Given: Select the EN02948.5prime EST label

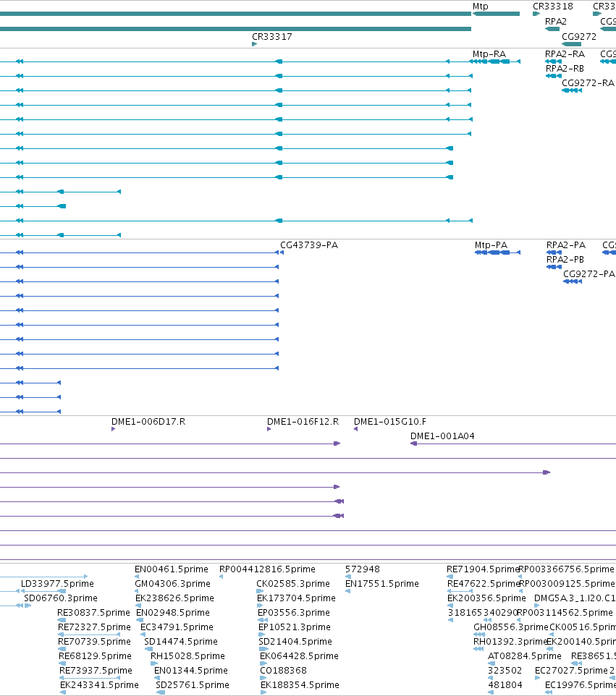Looking at the screenshot, I should pos(173,613).
